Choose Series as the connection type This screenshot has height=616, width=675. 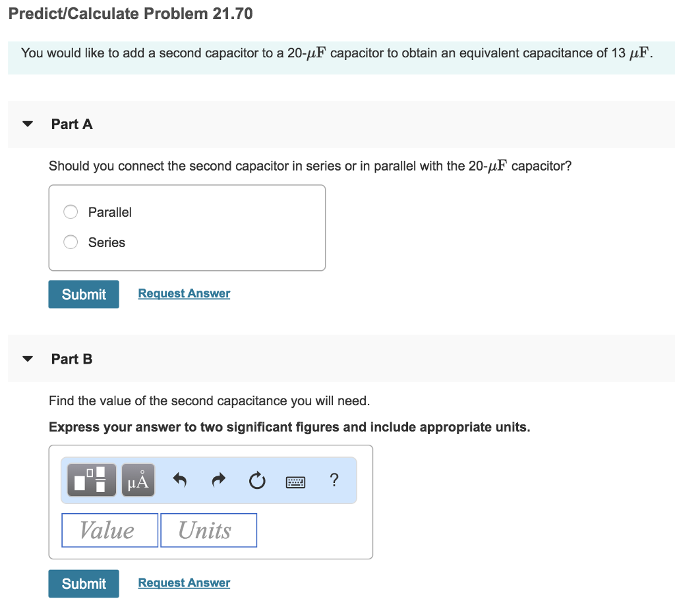click(x=70, y=242)
